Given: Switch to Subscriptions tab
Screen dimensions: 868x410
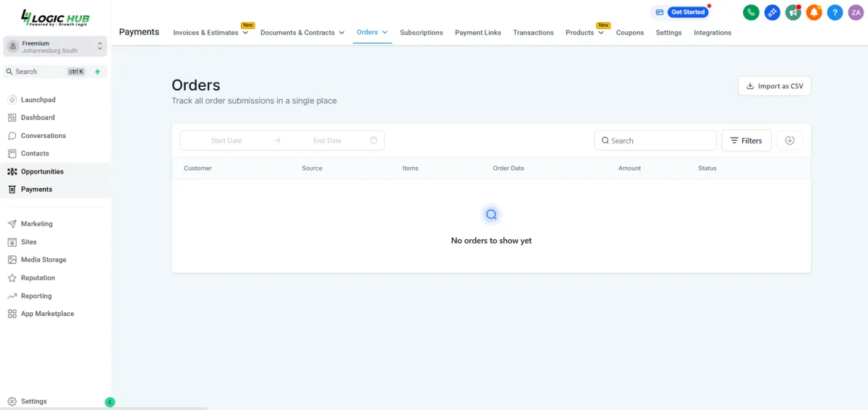Looking at the screenshot, I should coord(421,33).
